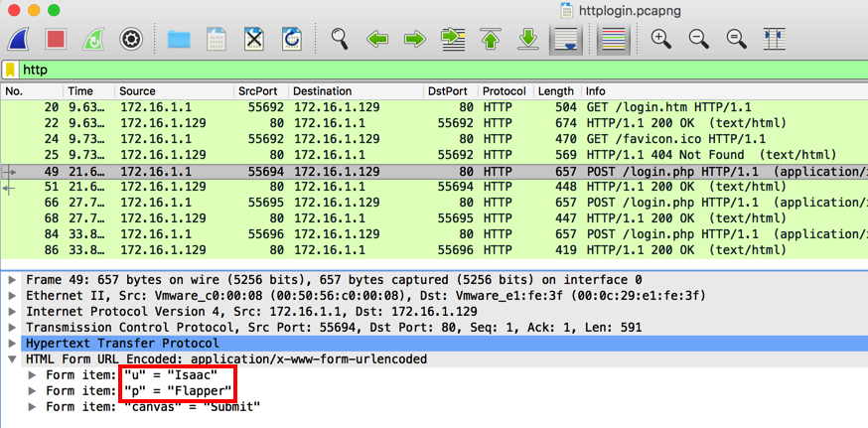Open a capture file folder icon

tap(179, 40)
